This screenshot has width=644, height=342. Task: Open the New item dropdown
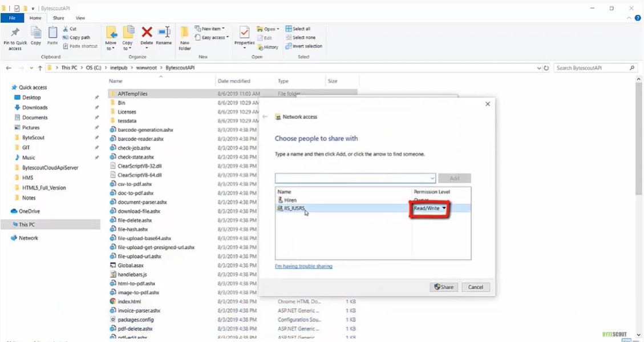[210, 29]
